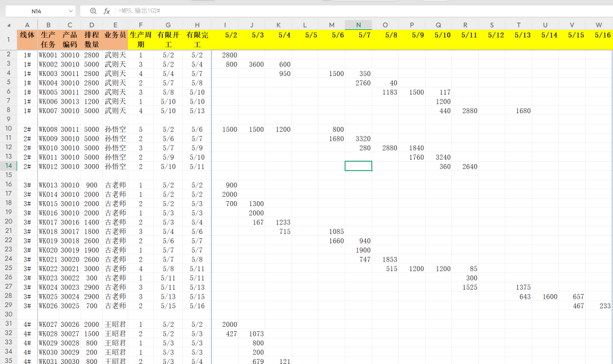Open the Name Box dropdown arrow
This screenshot has height=364, width=613.
(x=71, y=11)
